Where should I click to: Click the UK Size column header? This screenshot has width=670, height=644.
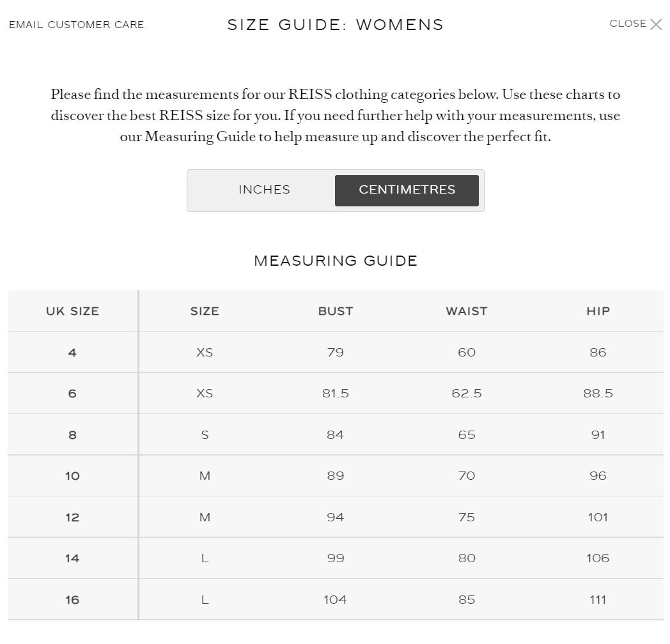72,311
